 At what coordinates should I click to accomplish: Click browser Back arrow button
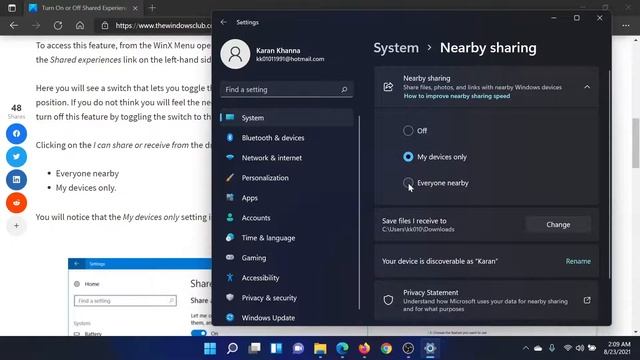pyautogui.click(x=14, y=25)
